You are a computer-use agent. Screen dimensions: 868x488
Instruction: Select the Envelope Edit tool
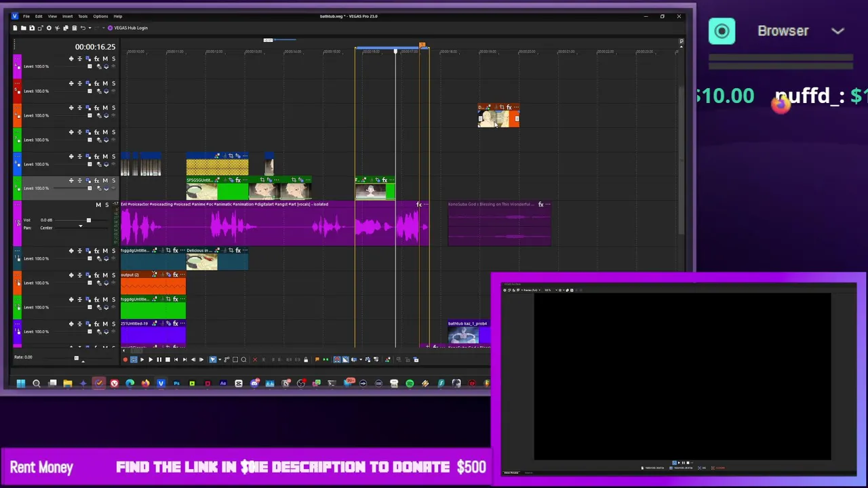click(226, 359)
